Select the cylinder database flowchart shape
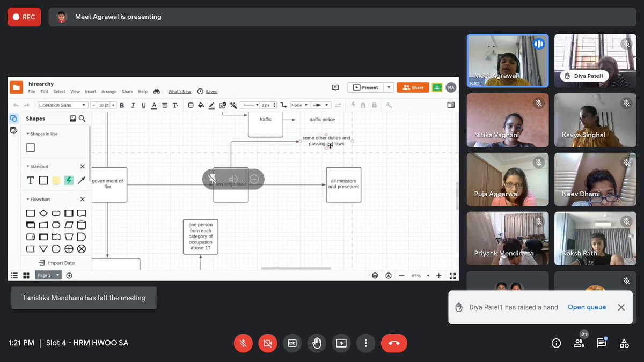 [82, 225]
